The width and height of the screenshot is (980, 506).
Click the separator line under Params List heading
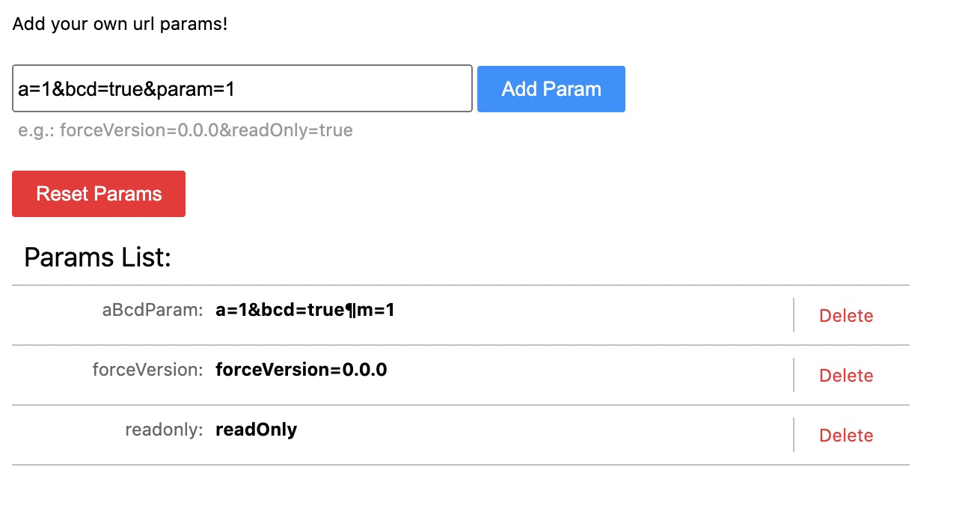click(x=461, y=285)
